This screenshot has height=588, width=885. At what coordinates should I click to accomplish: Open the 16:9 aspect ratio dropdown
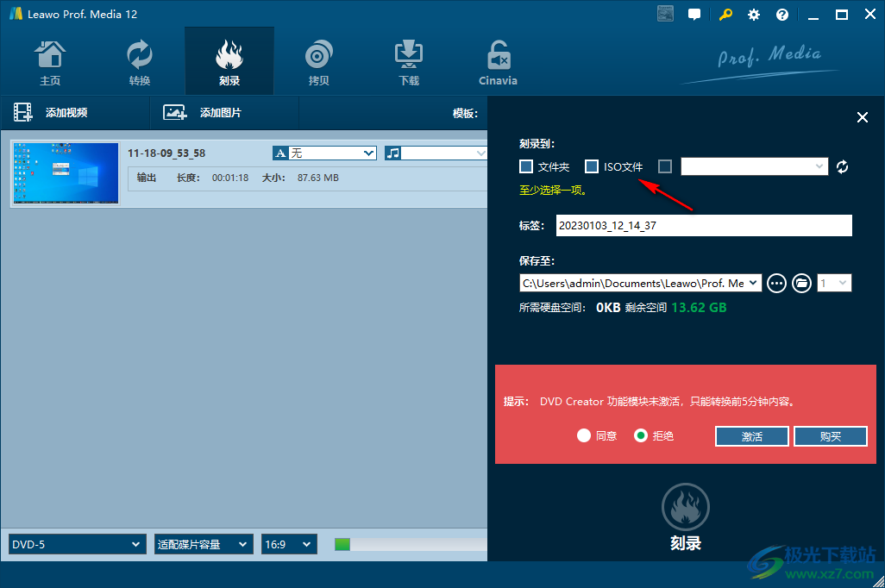[289, 545]
